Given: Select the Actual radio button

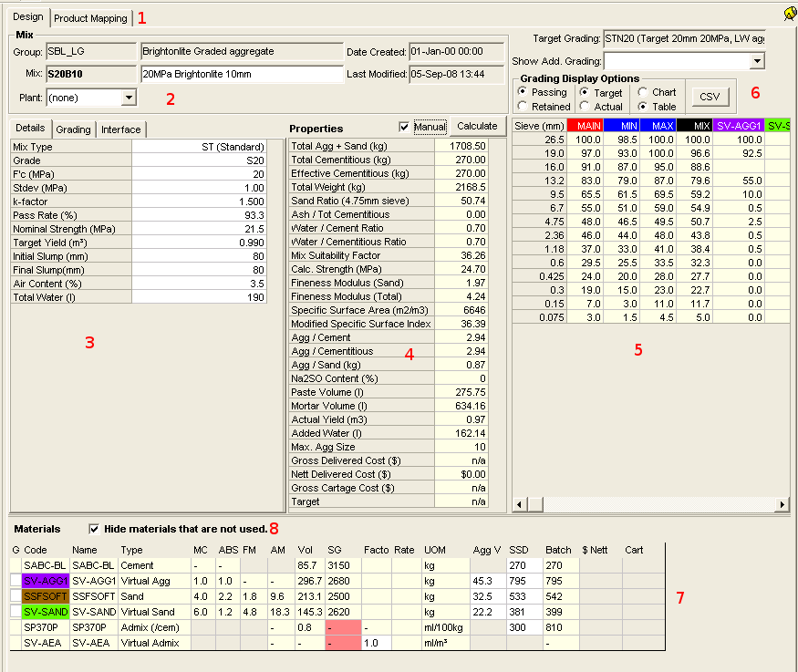Looking at the screenshot, I should [586, 107].
